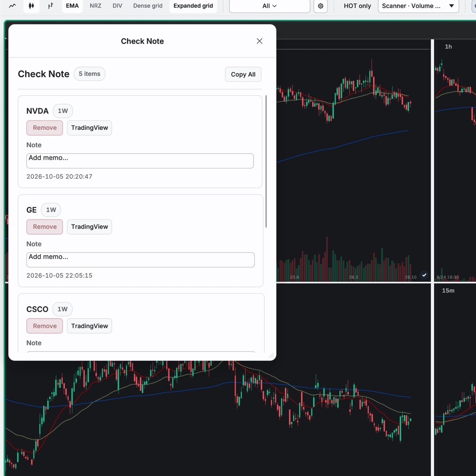Click the check mark badge on chart
This screenshot has height=476, width=476.
[424, 275]
